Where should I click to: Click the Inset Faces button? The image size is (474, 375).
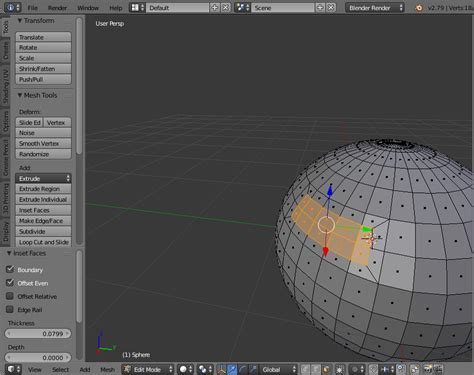coord(43,210)
